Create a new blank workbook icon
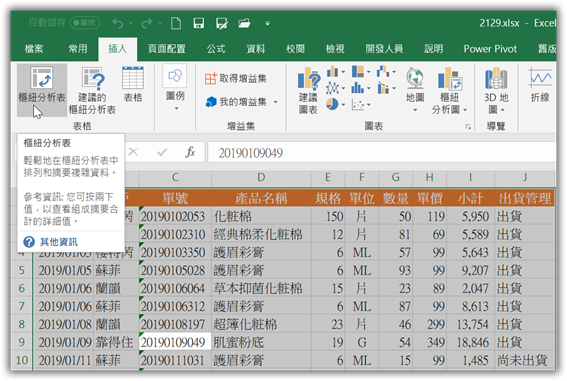Viewport: 567px width, 381px height. (x=176, y=23)
